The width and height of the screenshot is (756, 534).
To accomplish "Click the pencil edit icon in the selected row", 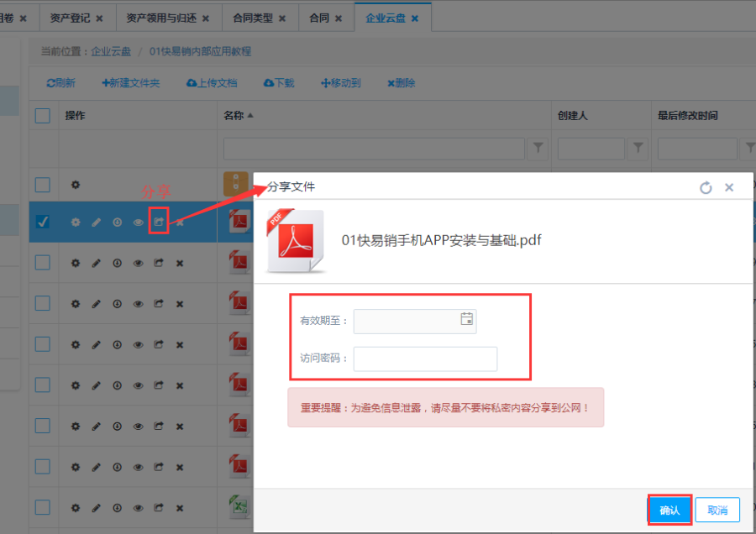I will 96,222.
